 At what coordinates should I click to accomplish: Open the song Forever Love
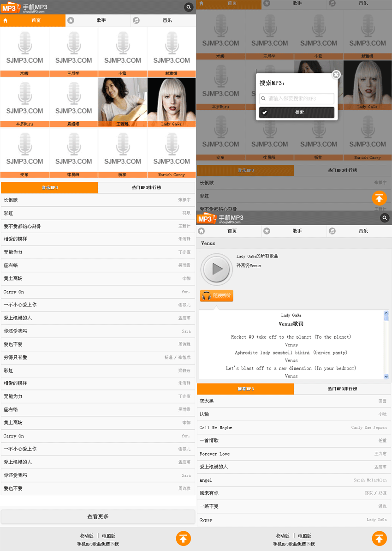pos(294,454)
